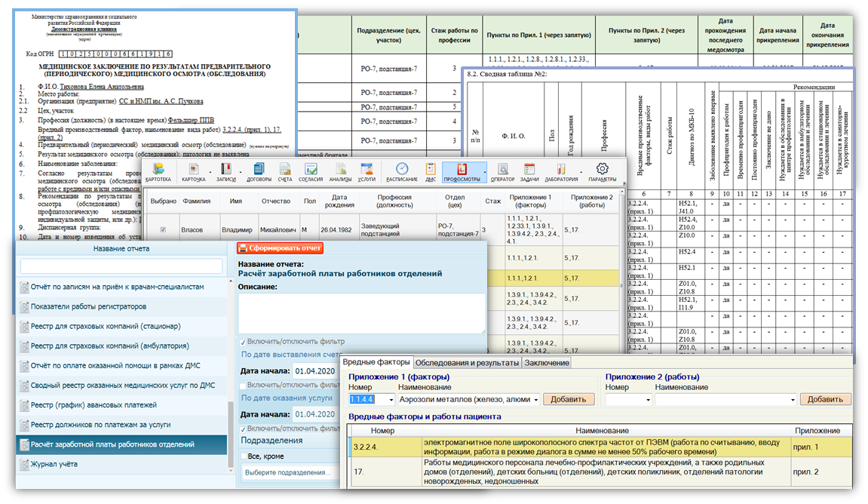Click the Договоры toolbar icon
Screen dimensions: 868x504
pos(258,171)
